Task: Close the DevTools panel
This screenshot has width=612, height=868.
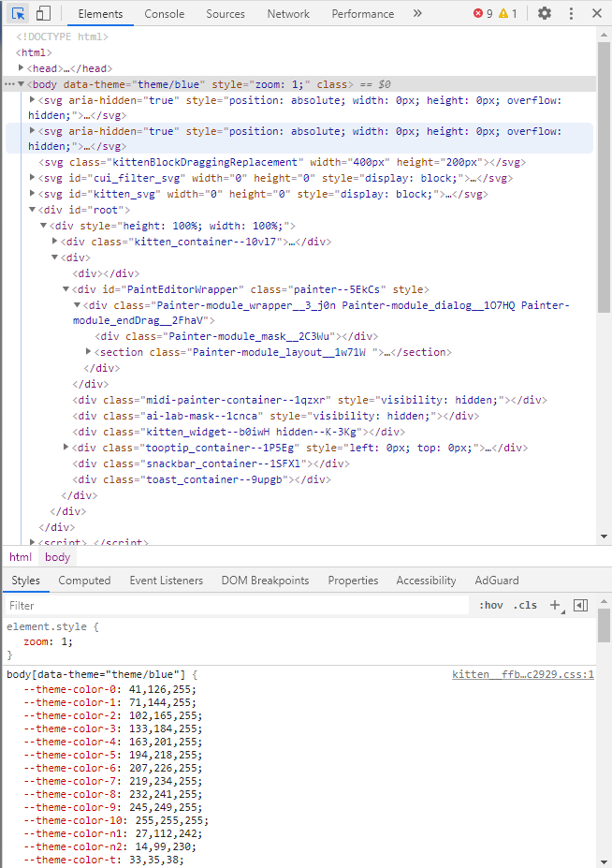Action: 597,13
